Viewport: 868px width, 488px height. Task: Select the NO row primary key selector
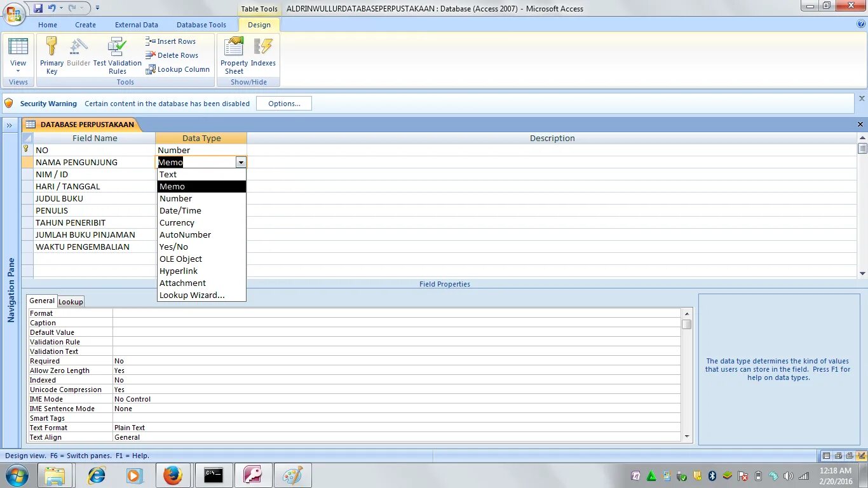(x=27, y=150)
